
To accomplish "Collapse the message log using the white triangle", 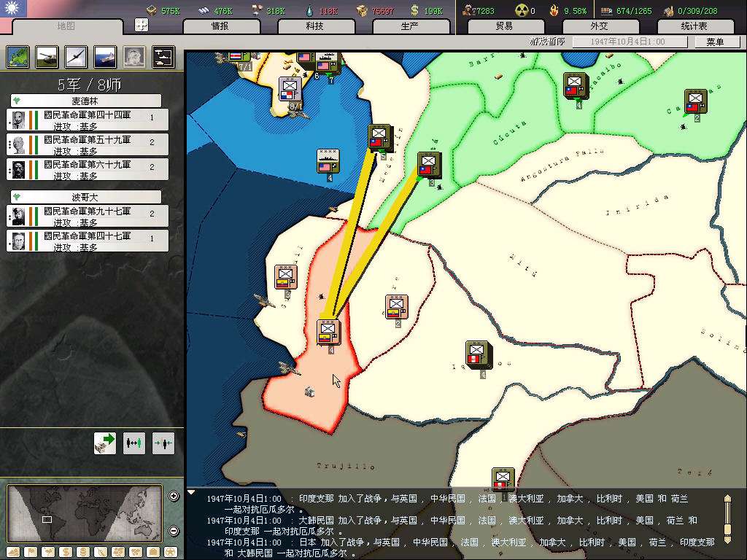I will (x=191, y=492).
